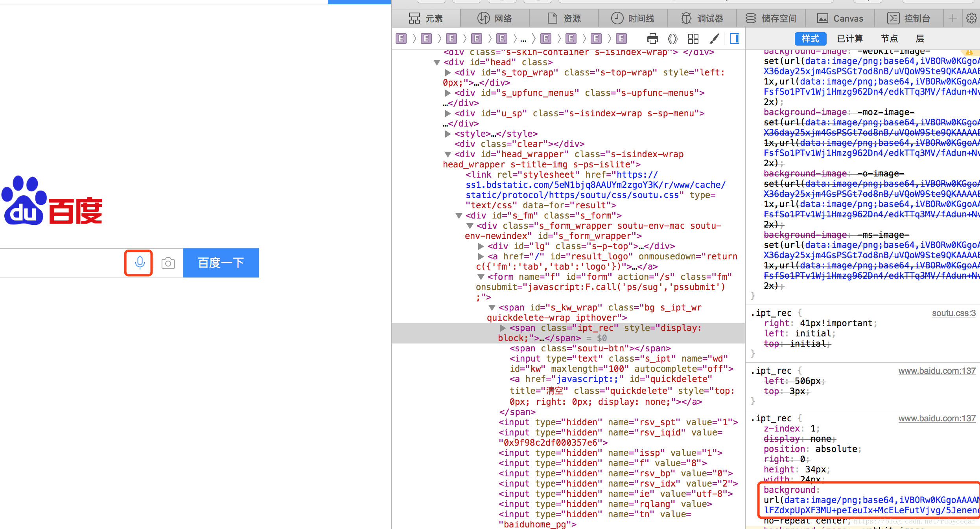Collapse the div id="head" node
Screen dimensions: 980x529
click(437, 62)
